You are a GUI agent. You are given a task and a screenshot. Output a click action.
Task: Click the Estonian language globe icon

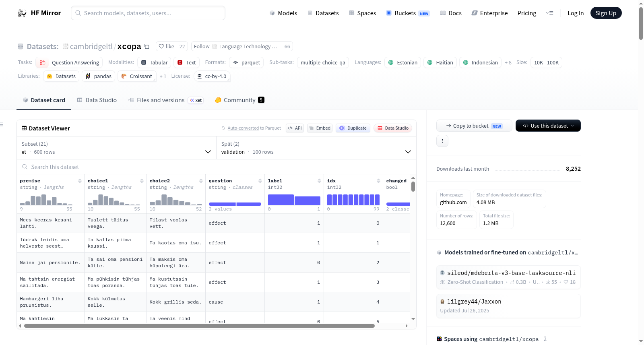(391, 62)
